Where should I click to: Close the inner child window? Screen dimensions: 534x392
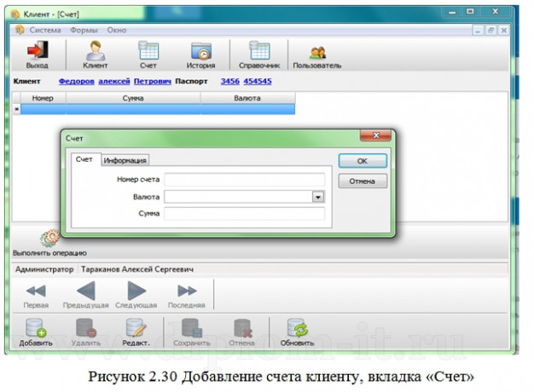[503, 31]
